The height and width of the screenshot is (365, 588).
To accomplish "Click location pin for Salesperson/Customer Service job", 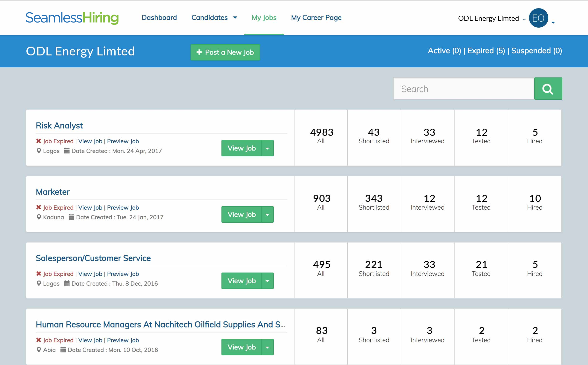I will [x=39, y=283].
